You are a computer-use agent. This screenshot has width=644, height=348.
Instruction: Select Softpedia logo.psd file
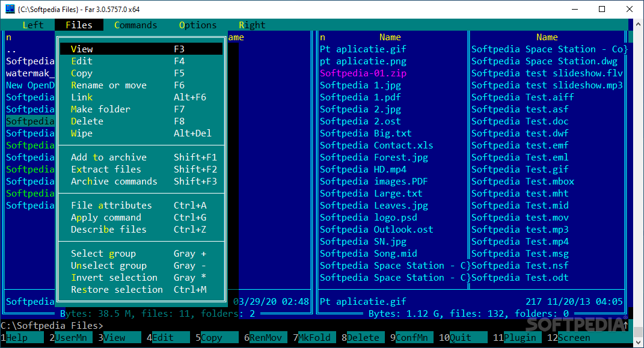[369, 217]
